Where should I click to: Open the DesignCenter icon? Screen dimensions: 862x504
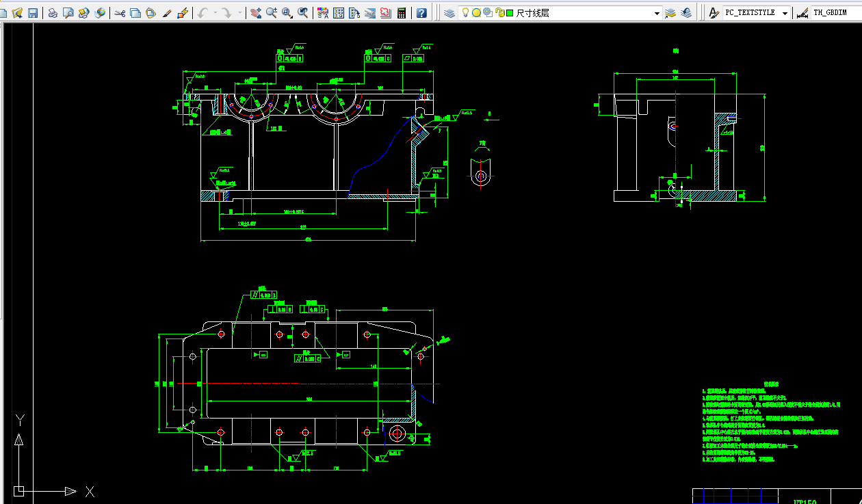pyautogui.click(x=339, y=13)
